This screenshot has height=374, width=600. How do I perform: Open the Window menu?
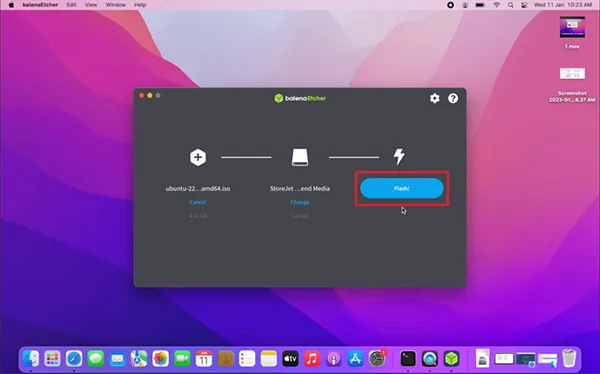coord(116,5)
